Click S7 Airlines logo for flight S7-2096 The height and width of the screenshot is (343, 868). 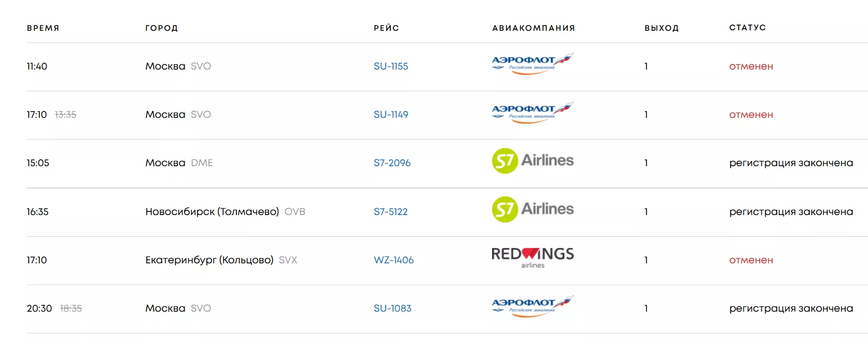coord(532,161)
